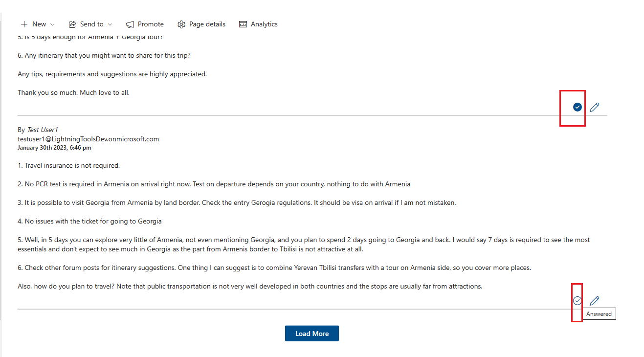Open the Page details menu label
644x357 pixels.
coord(207,24)
